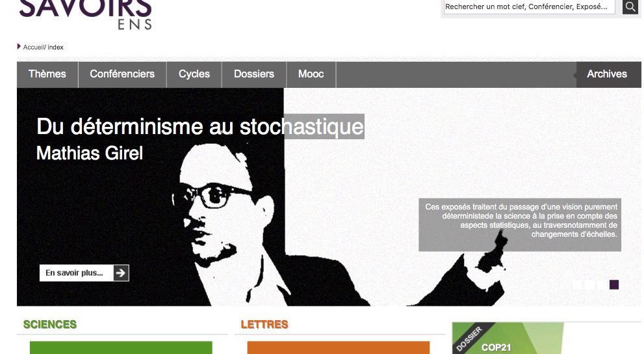Go to the Conférenciers section

[x=122, y=74]
